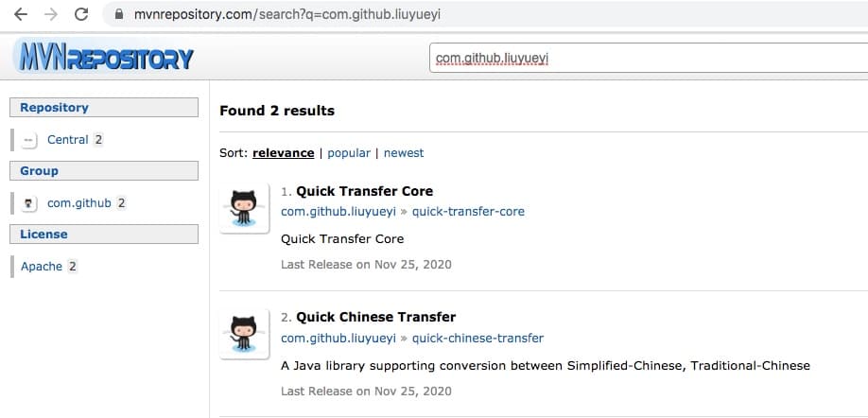Viewport: 868px width, 418px height.
Task: Filter results by com.github group
Action: point(79,203)
